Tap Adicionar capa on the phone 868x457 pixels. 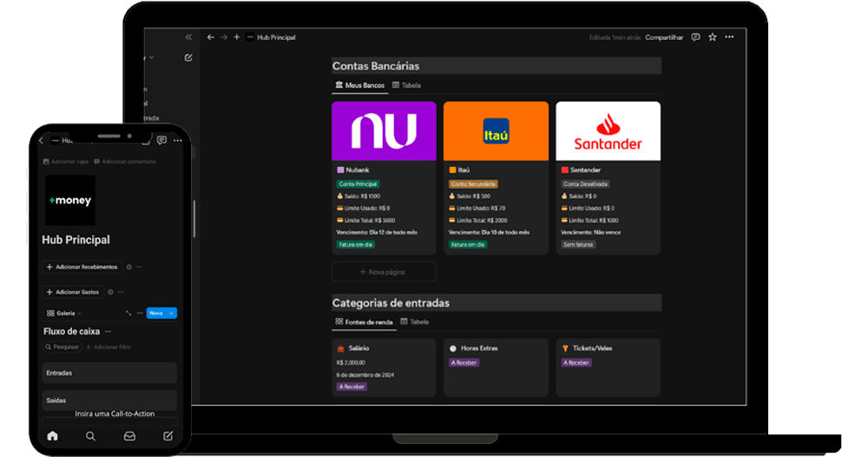66,162
